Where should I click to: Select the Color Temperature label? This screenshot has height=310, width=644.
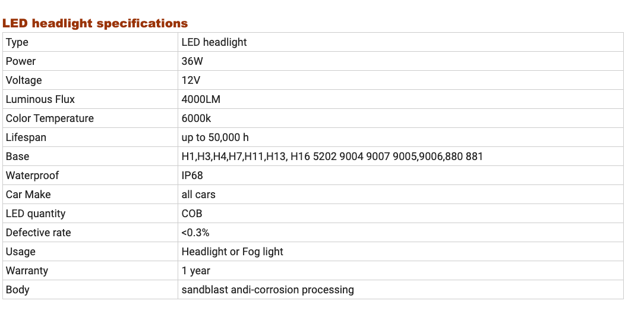(x=50, y=118)
